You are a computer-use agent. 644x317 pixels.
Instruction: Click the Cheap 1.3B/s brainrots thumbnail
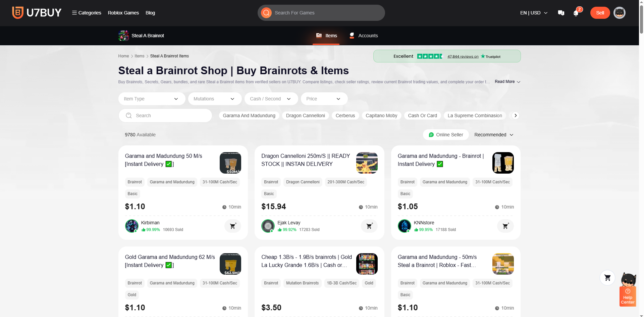click(x=367, y=264)
